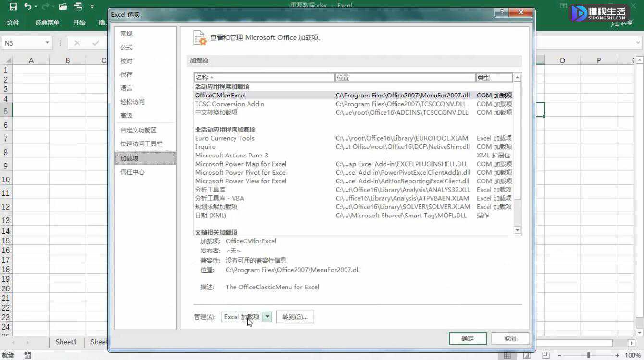The height and width of the screenshot is (360, 644).
Task: Select the TCSC Conversion Addin row
Action: [x=353, y=104]
